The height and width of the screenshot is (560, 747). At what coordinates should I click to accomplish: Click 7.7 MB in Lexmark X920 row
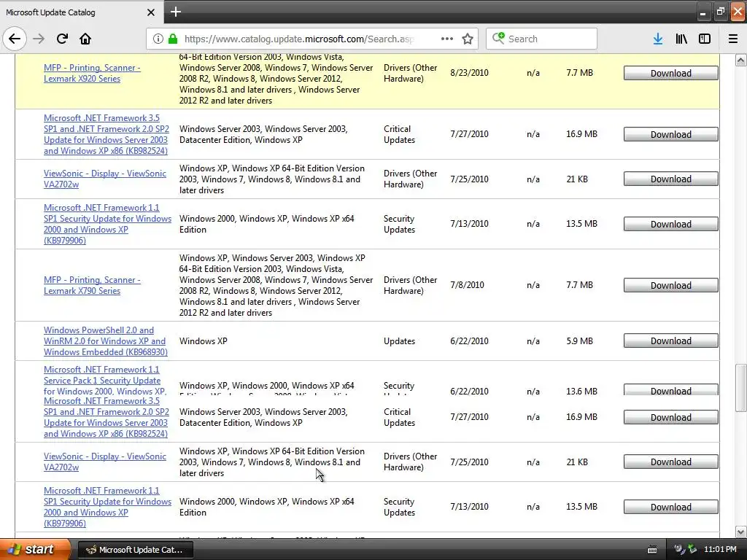[579, 72]
